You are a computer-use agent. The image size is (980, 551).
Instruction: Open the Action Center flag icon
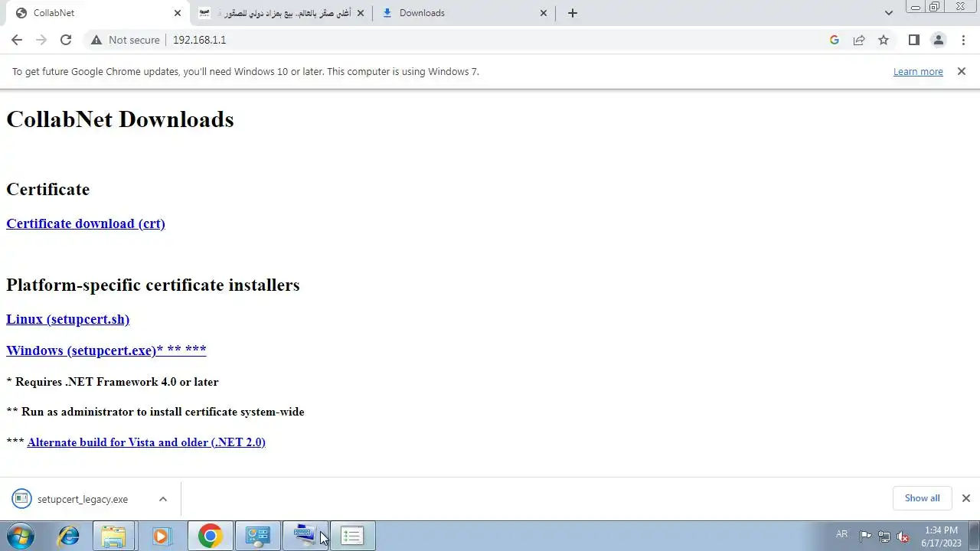pos(865,536)
